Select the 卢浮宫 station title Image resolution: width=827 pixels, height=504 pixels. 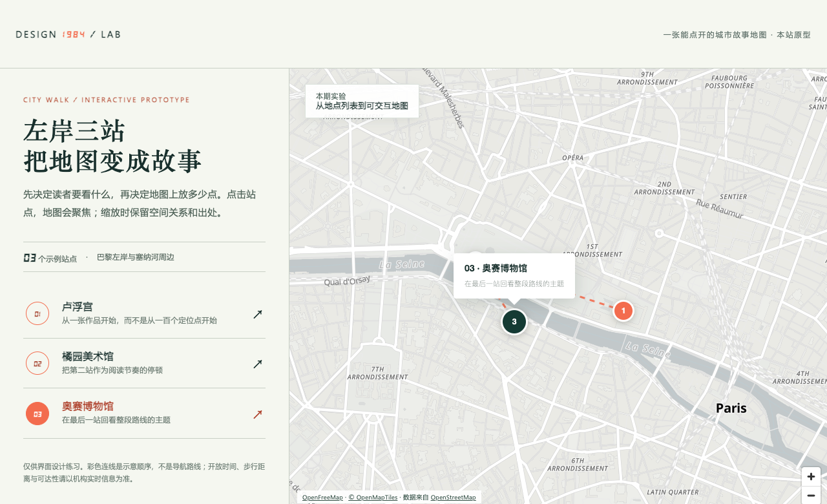(78, 307)
